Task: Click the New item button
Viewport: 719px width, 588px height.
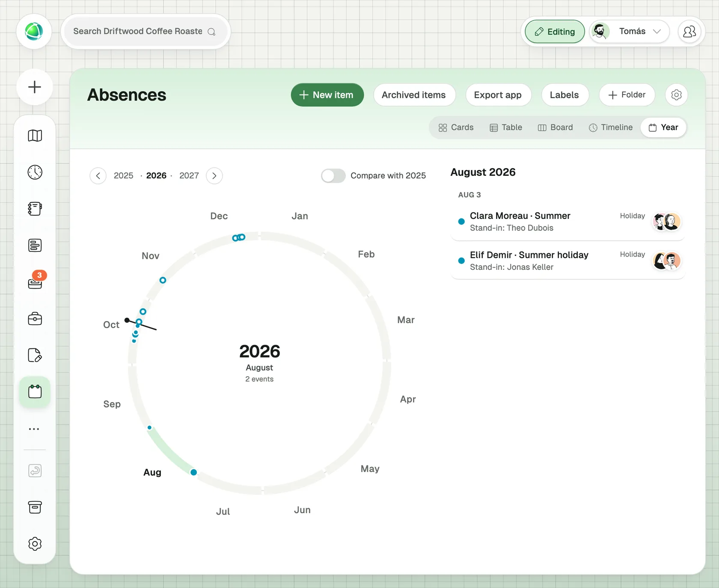Action: pos(327,95)
